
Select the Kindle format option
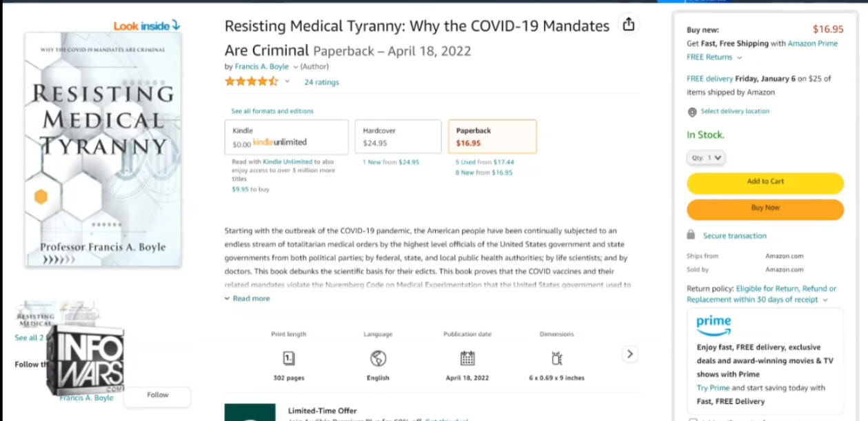click(286, 137)
